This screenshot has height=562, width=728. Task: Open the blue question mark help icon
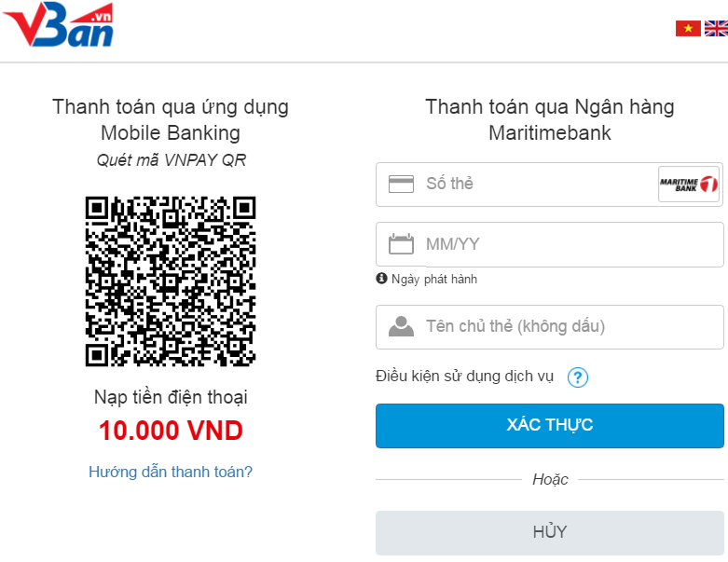tap(578, 377)
